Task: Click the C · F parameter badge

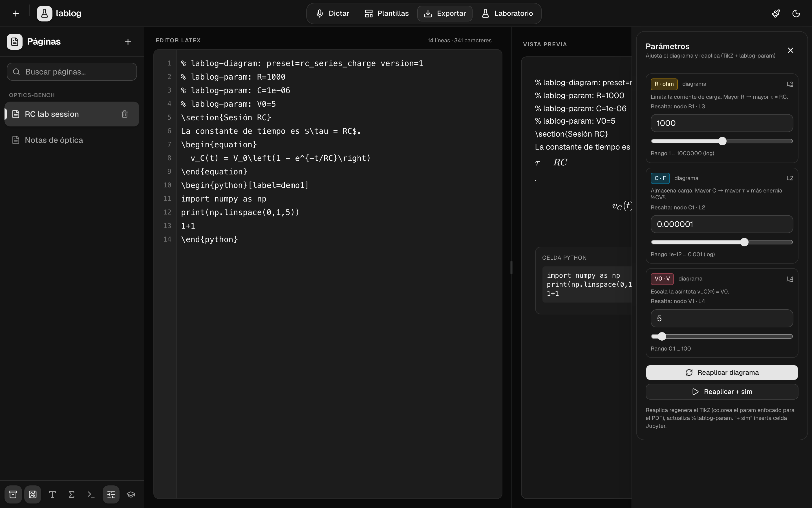Action: (660, 178)
